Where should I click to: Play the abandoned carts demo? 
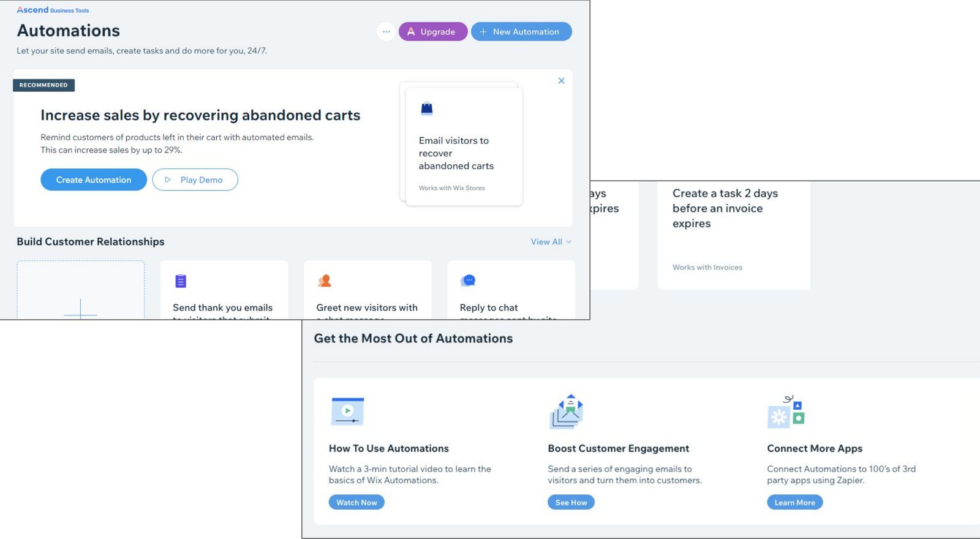195,179
